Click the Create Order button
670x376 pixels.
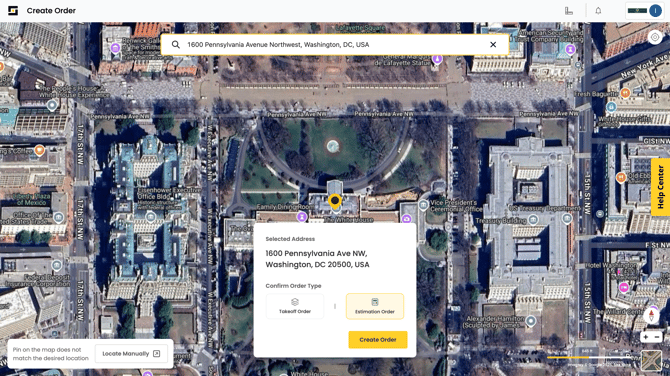point(378,340)
